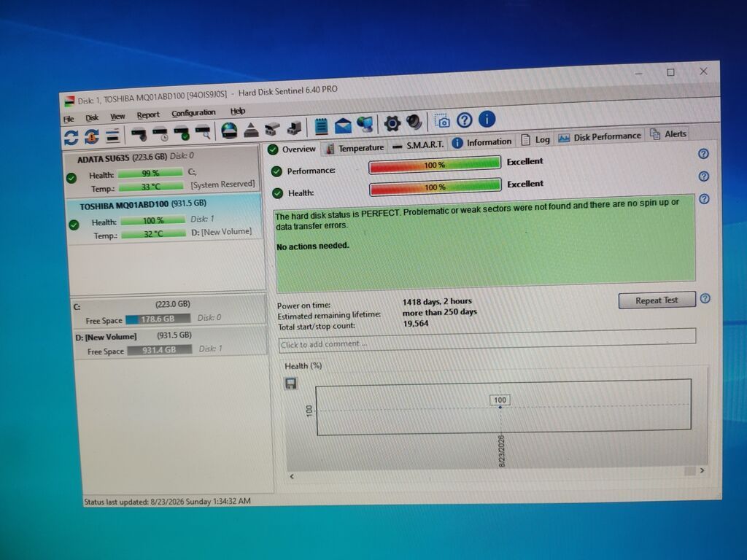
Task: Switch to the Alerts tab
Action: [x=668, y=134]
